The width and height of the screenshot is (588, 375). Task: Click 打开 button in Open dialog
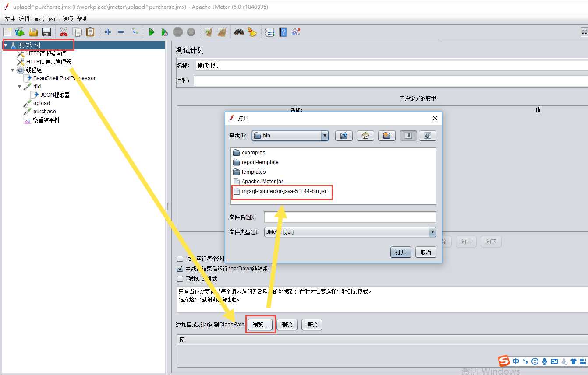point(400,252)
